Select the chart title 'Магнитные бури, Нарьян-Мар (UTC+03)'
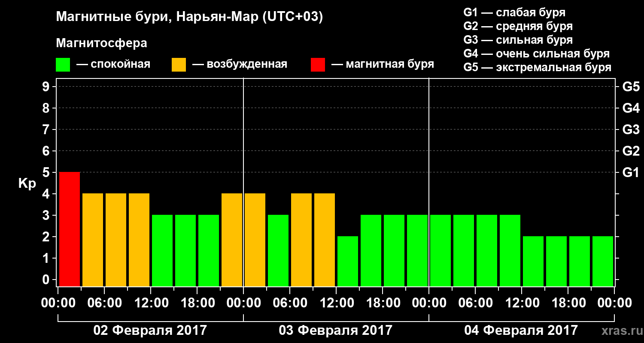Screen dimensions: 644x343 click(189, 17)
